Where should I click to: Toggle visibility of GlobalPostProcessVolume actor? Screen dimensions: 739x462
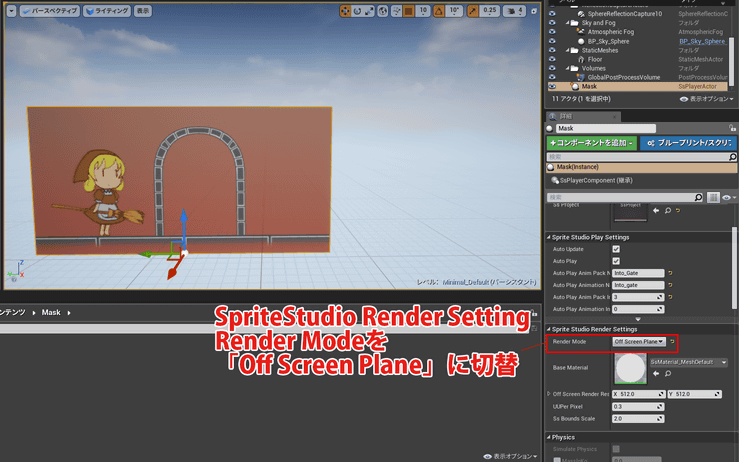(x=552, y=77)
